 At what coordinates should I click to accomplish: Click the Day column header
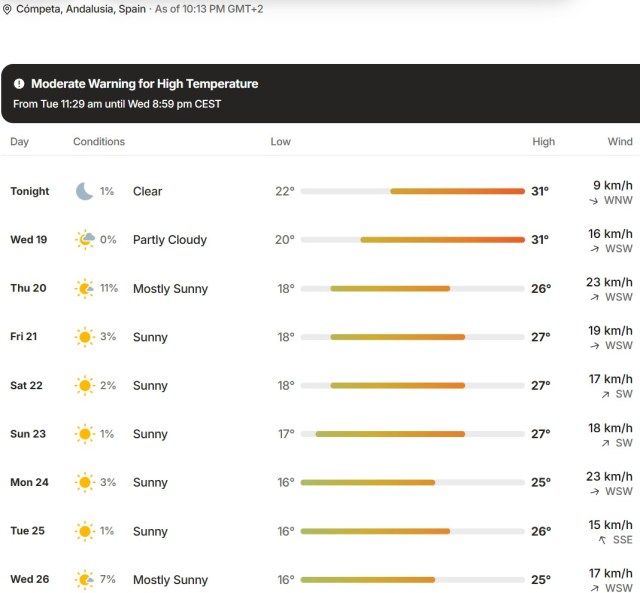20,142
